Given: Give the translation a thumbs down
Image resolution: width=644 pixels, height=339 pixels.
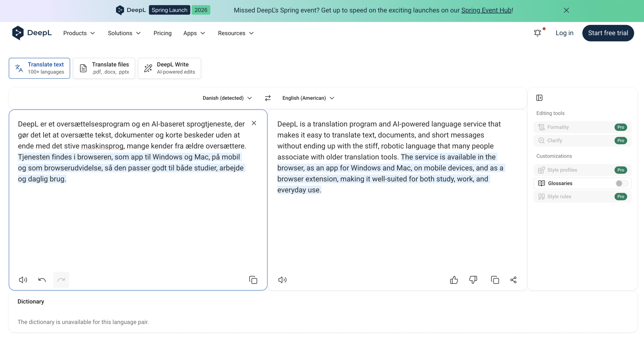Looking at the screenshot, I should tap(473, 280).
